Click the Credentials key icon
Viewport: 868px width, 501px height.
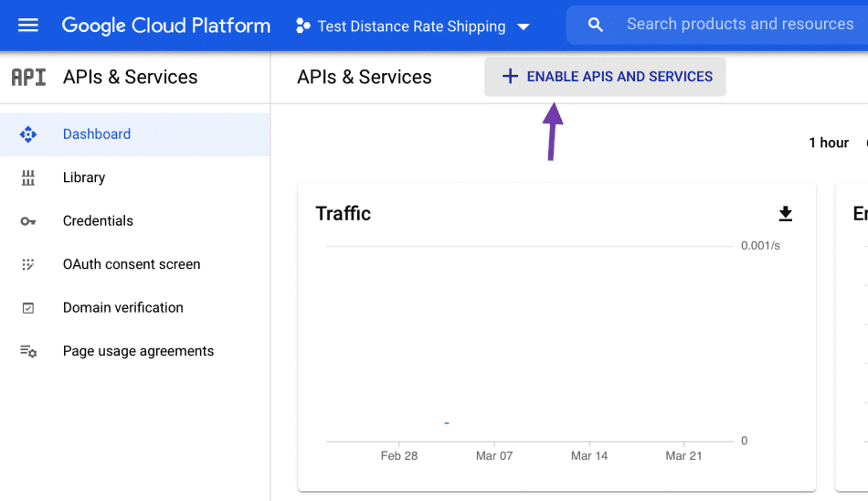(x=28, y=221)
